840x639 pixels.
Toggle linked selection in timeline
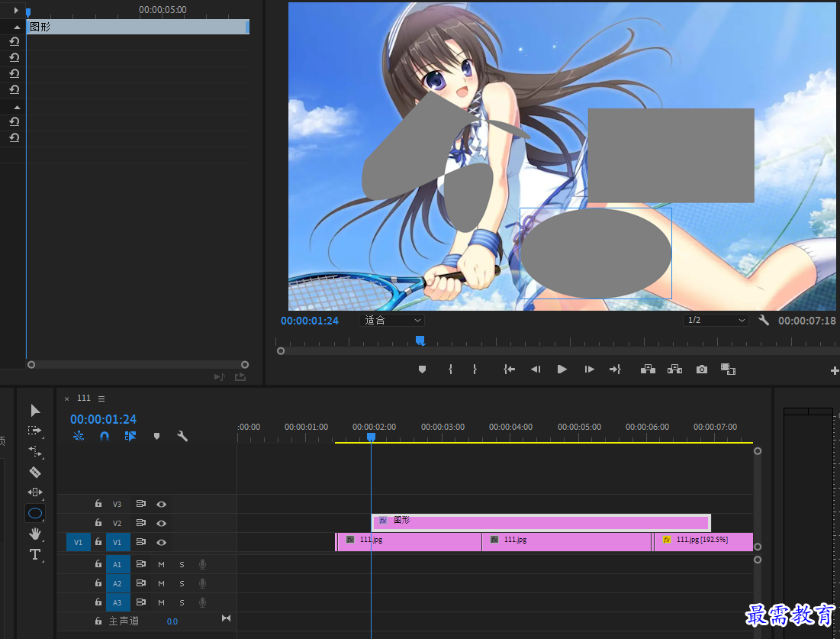pyautogui.click(x=130, y=436)
